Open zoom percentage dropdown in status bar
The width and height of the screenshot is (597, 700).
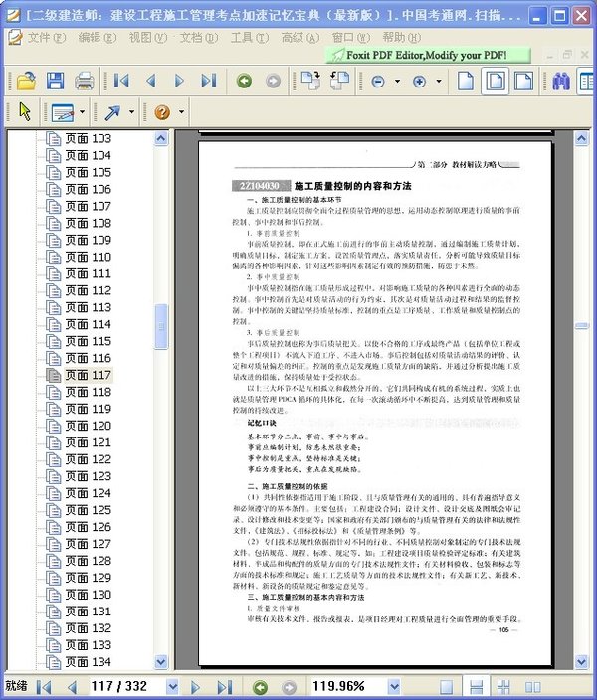(394, 686)
